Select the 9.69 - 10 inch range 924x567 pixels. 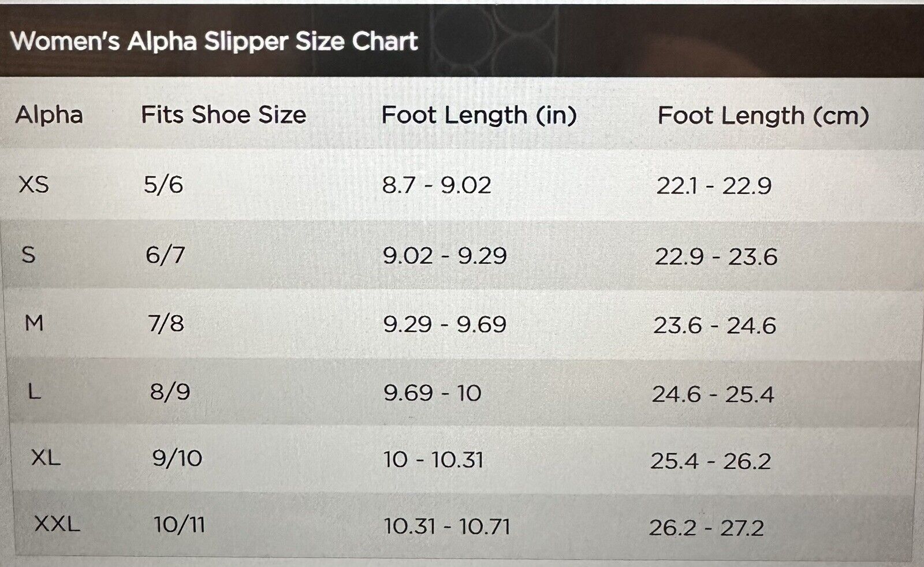pos(433,393)
